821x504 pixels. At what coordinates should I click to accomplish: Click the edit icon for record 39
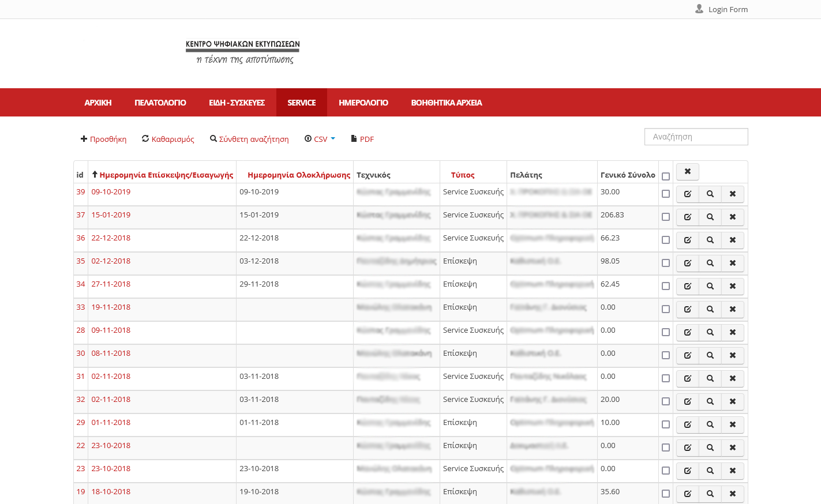[x=687, y=194]
